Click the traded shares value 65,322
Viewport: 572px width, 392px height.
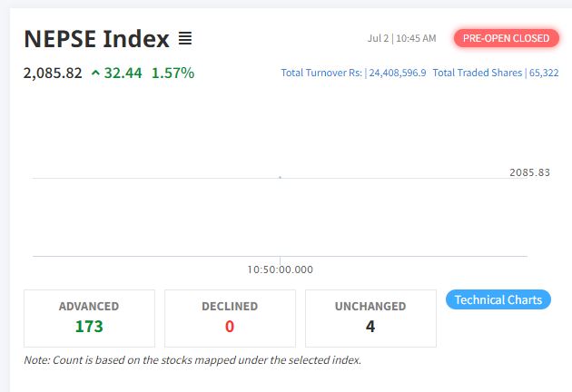pyautogui.click(x=543, y=73)
